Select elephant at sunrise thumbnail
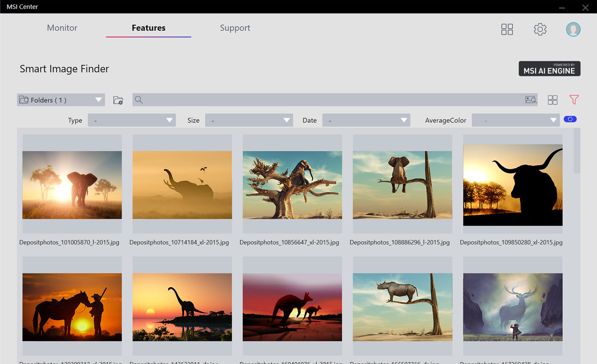The width and height of the screenshot is (597, 364). pos(72,185)
